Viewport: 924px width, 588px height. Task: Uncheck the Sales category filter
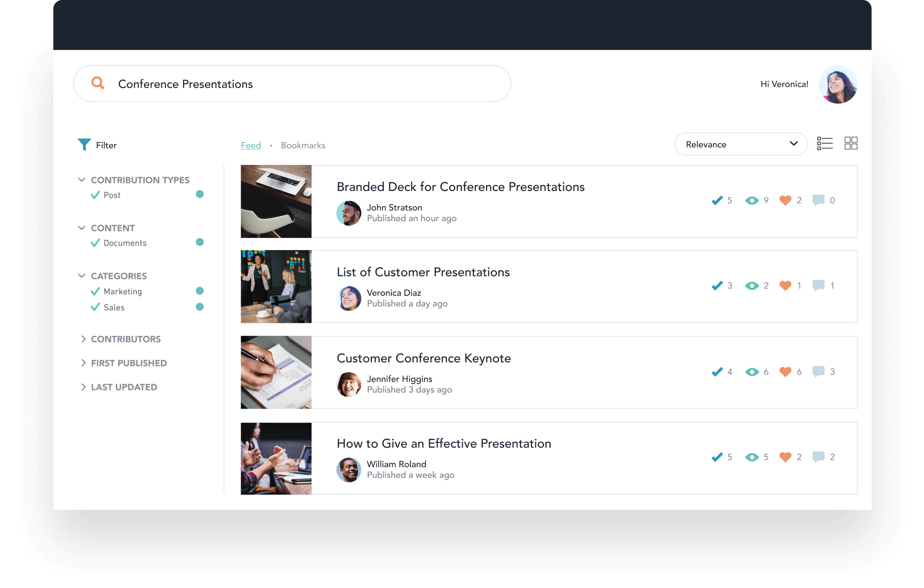click(x=94, y=307)
